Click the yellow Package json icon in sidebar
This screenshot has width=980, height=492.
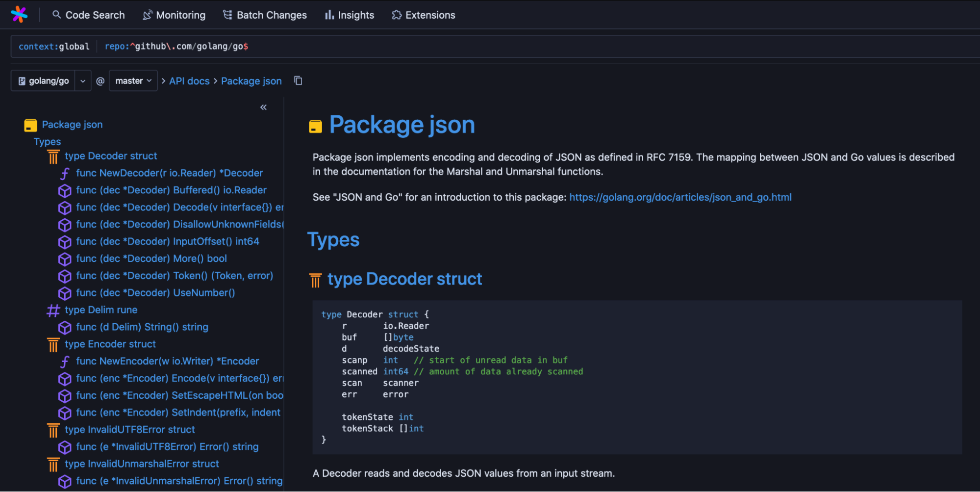pos(30,125)
